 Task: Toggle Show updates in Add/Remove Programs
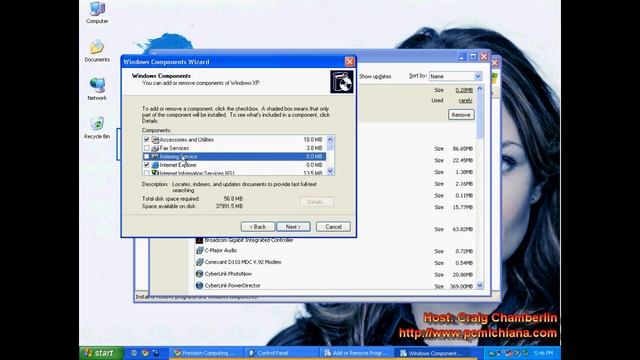pos(375,76)
